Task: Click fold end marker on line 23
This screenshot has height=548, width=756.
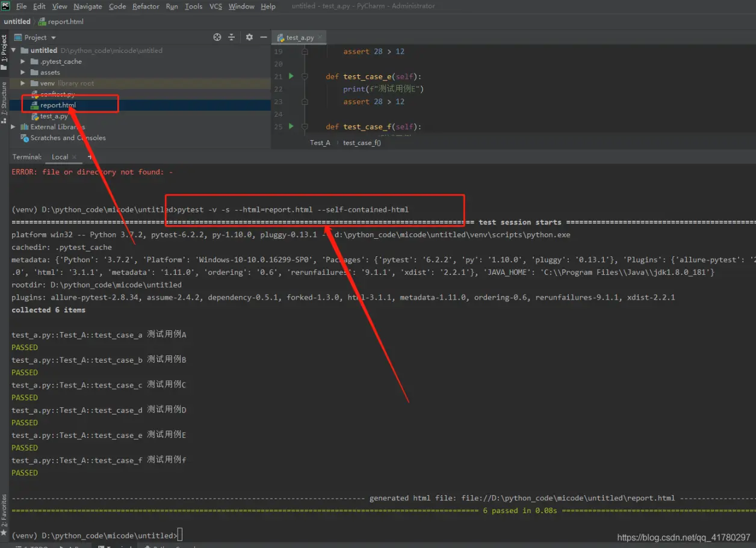Action: pyautogui.click(x=305, y=102)
